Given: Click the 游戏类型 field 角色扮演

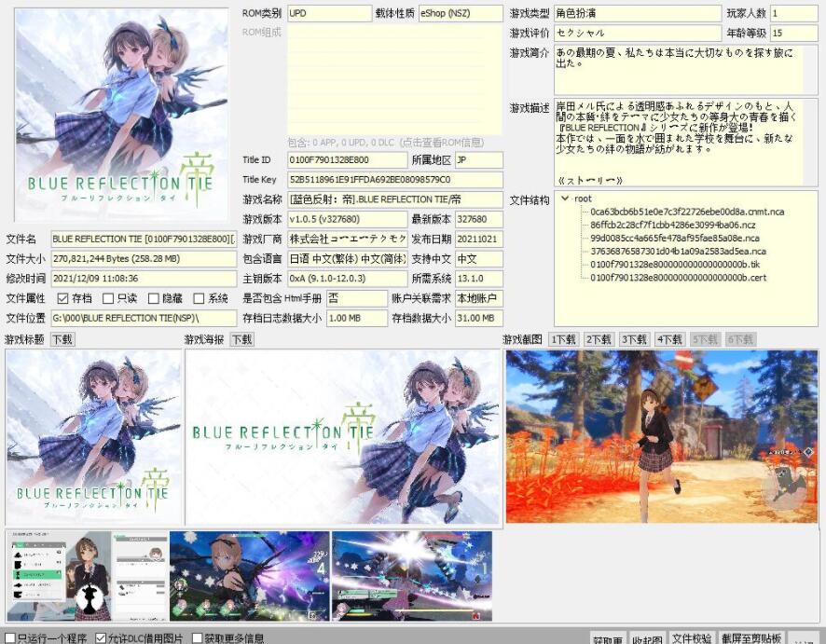Looking at the screenshot, I should pos(638,14).
